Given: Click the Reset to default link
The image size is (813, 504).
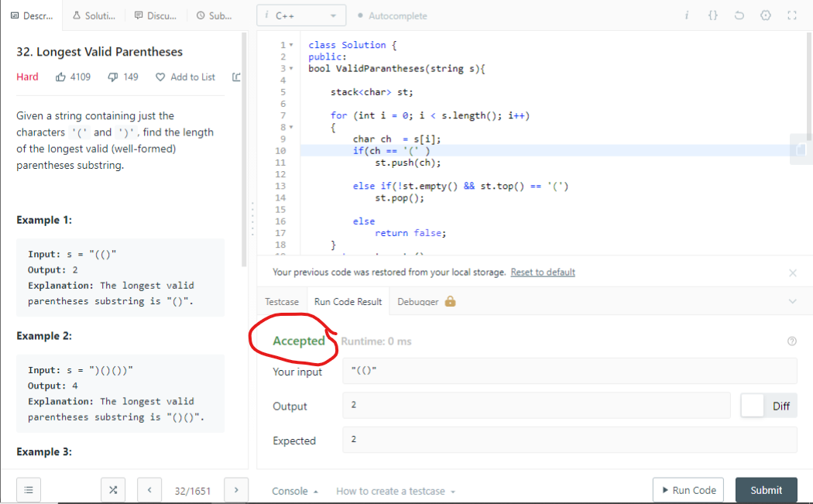Looking at the screenshot, I should click(x=543, y=273).
